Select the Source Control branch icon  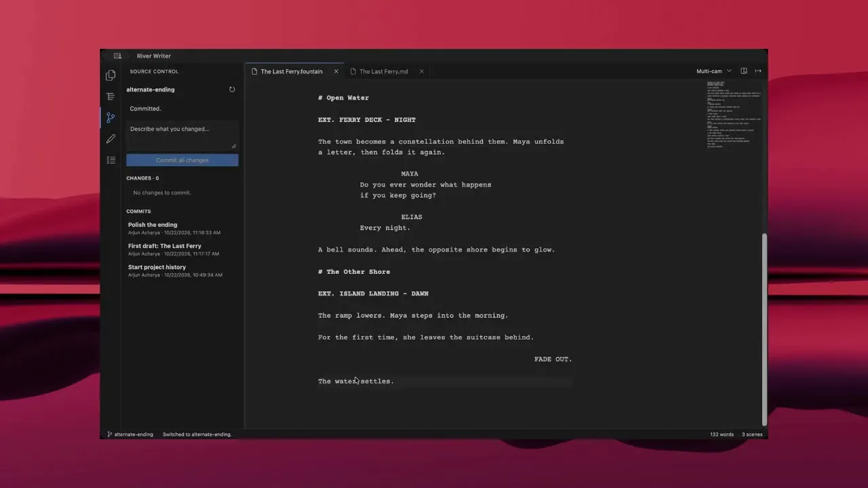pyautogui.click(x=111, y=117)
